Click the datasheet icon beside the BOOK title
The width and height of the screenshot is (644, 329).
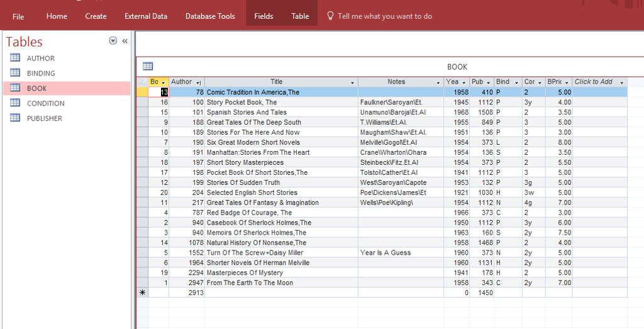coord(148,66)
